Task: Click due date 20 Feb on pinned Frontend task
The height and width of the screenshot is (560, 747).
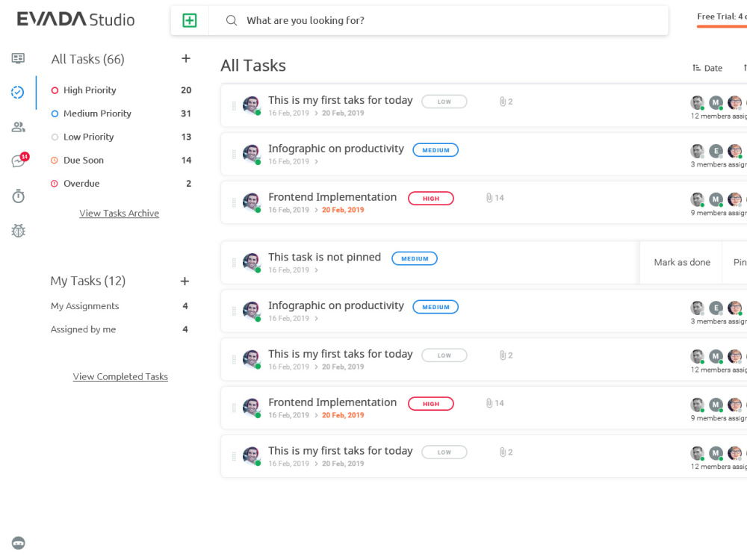Action: pyautogui.click(x=343, y=210)
